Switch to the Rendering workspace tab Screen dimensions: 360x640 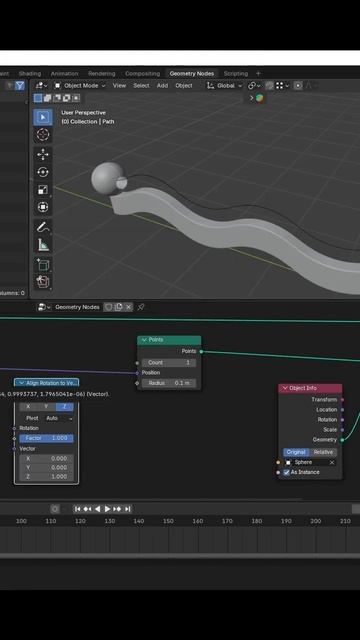point(102,73)
